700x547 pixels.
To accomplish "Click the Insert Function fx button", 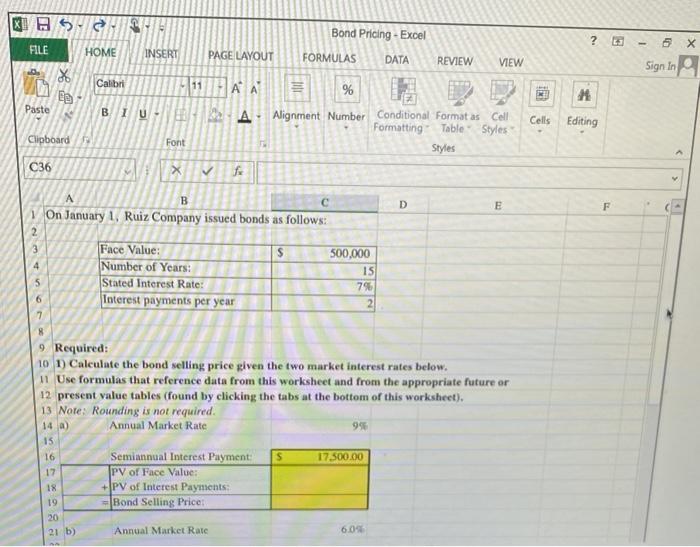I will 238,171.
